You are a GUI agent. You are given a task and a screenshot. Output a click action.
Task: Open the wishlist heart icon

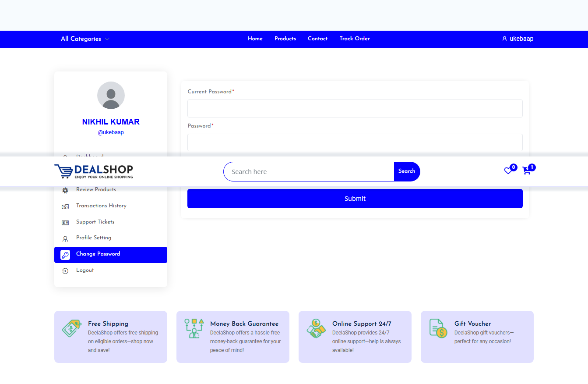point(508,171)
